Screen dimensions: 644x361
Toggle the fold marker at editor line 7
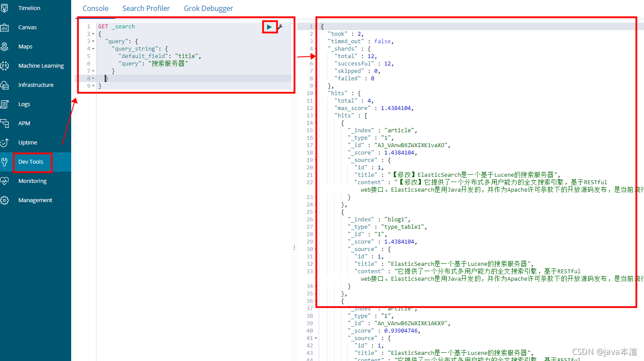tap(93, 71)
